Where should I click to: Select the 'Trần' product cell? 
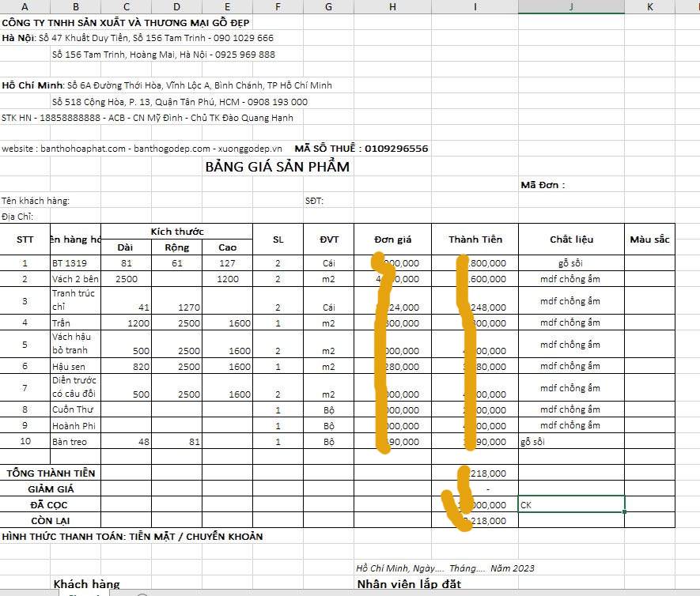click(x=75, y=323)
